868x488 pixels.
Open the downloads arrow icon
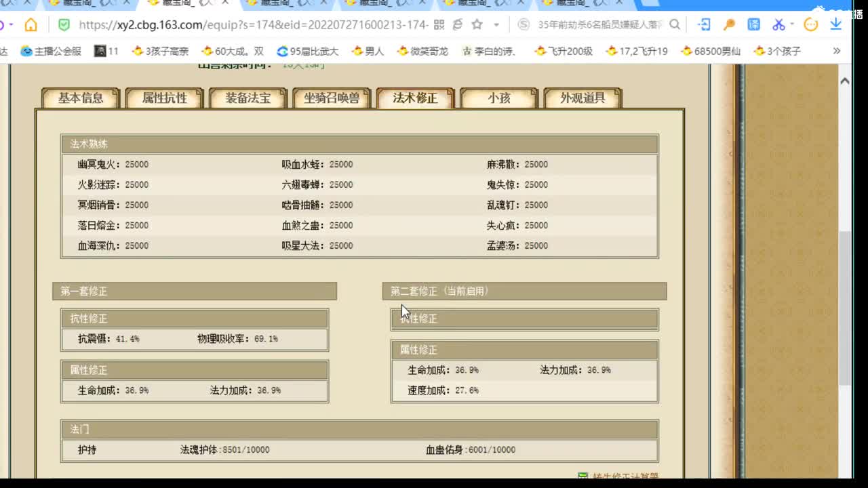tap(836, 25)
